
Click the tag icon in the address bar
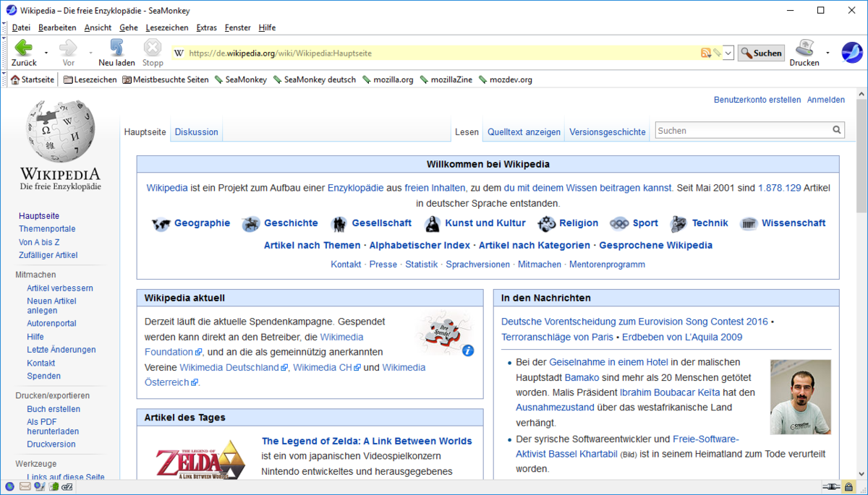[716, 53]
